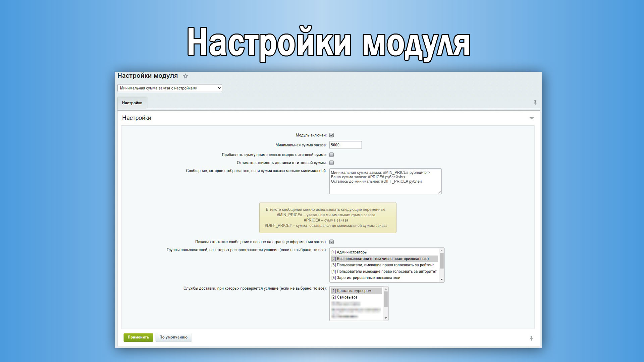The height and width of the screenshot is (362, 644).
Task: Open the module selection dropdown
Action: coord(170,88)
